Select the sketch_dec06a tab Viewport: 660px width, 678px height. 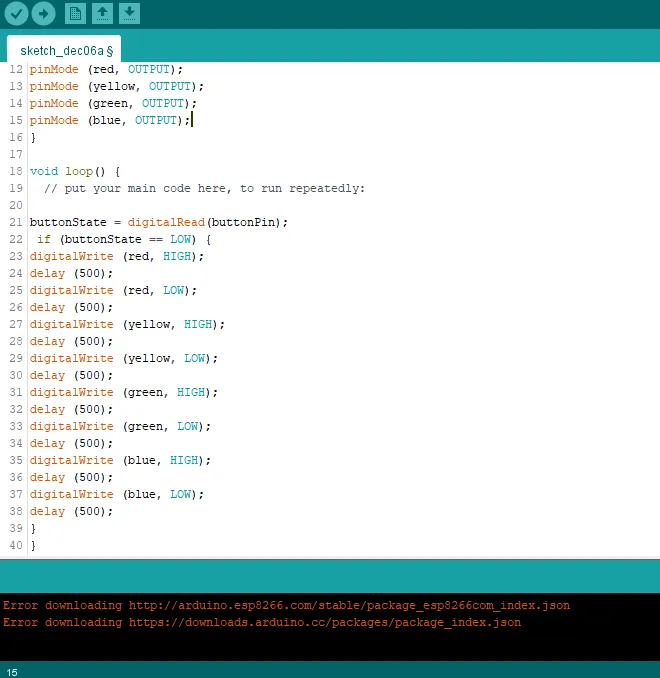[x=64, y=49]
